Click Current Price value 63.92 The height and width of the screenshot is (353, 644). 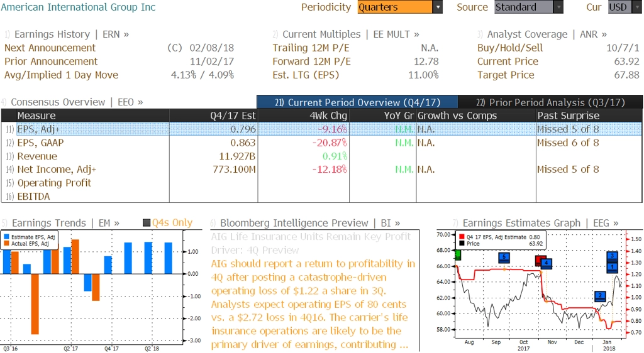[627, 62]
